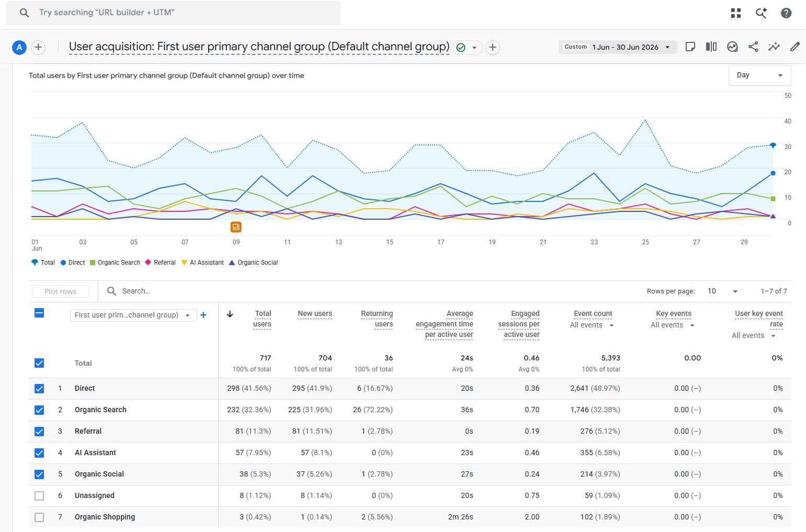Open the apps grid icon
Screen dimensions: 806x532
[x=736, y=13]
